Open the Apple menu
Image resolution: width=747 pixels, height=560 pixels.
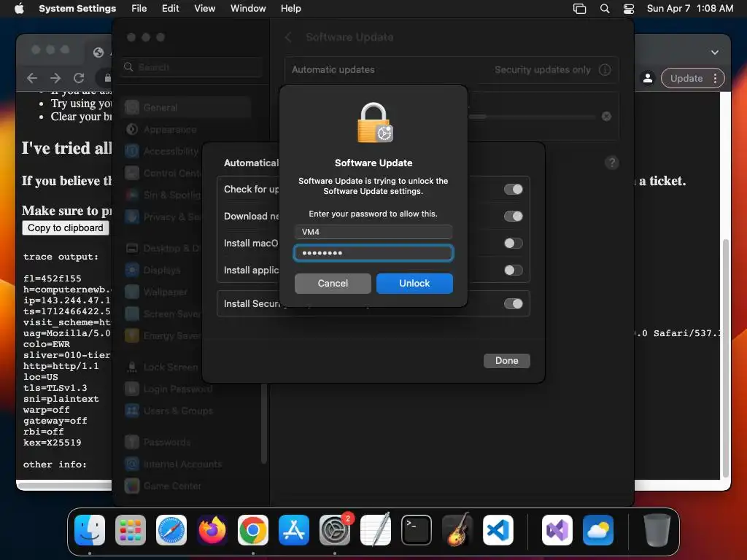pyautogui.click(x=19, y=9)
